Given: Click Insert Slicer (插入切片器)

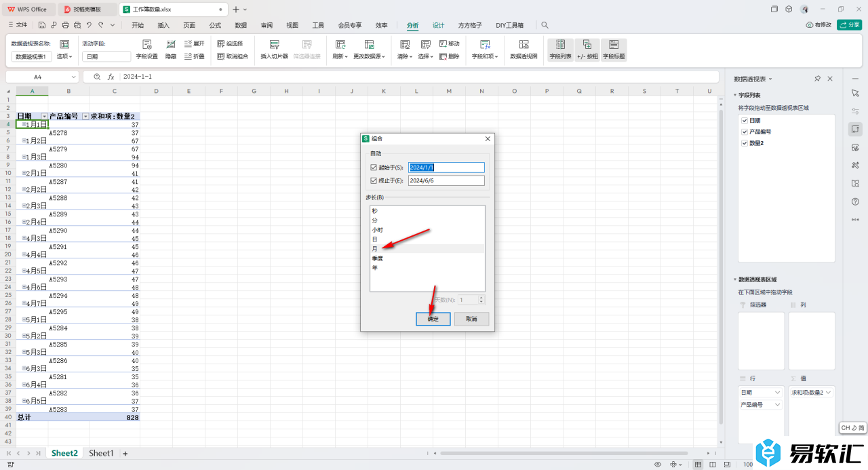Looking at the screenshot, I should tap(275, 49).
